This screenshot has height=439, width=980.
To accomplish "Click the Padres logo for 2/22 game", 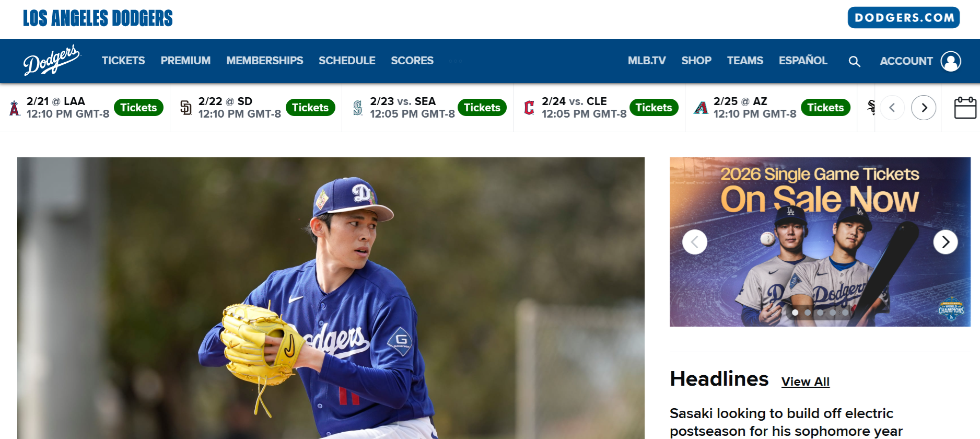I will pos(186,108).
